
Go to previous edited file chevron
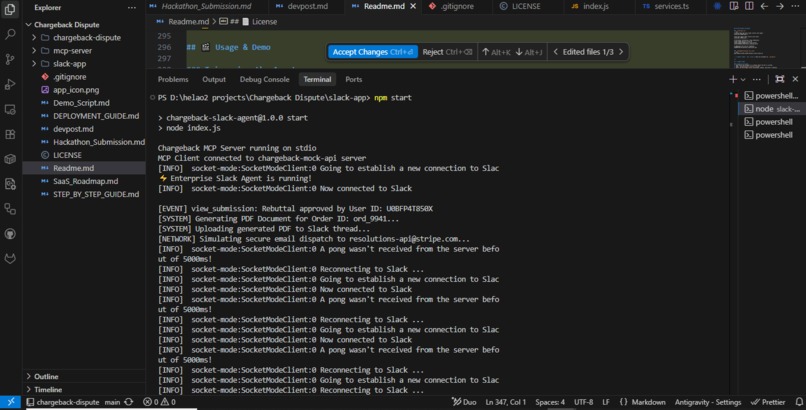555,52
